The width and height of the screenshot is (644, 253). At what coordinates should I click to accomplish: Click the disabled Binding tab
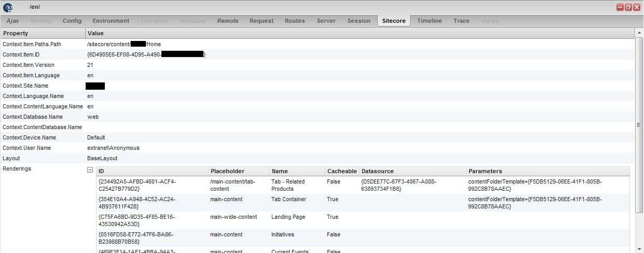coord(41,21)
